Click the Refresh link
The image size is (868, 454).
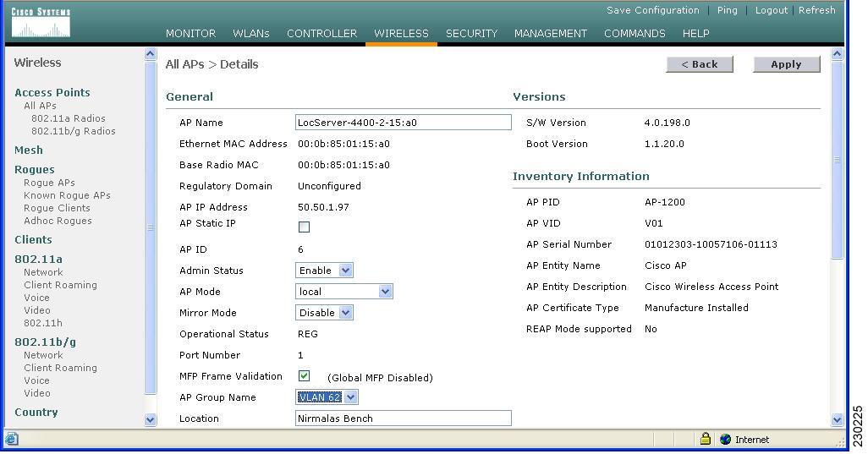pyautogui.click(x=816, y=10)
